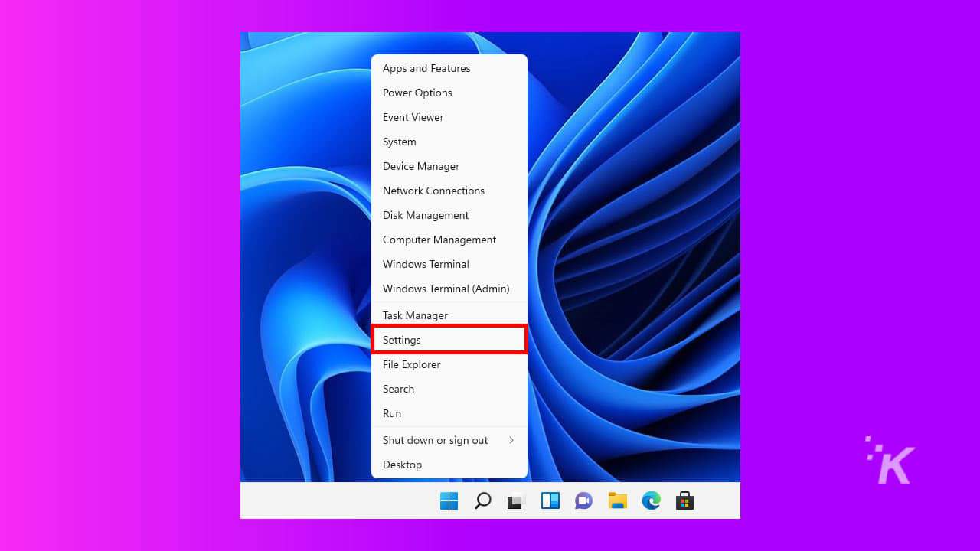Open Apps and Features
980x551 pixels.
pyautogui.click(x=426, y=68)
